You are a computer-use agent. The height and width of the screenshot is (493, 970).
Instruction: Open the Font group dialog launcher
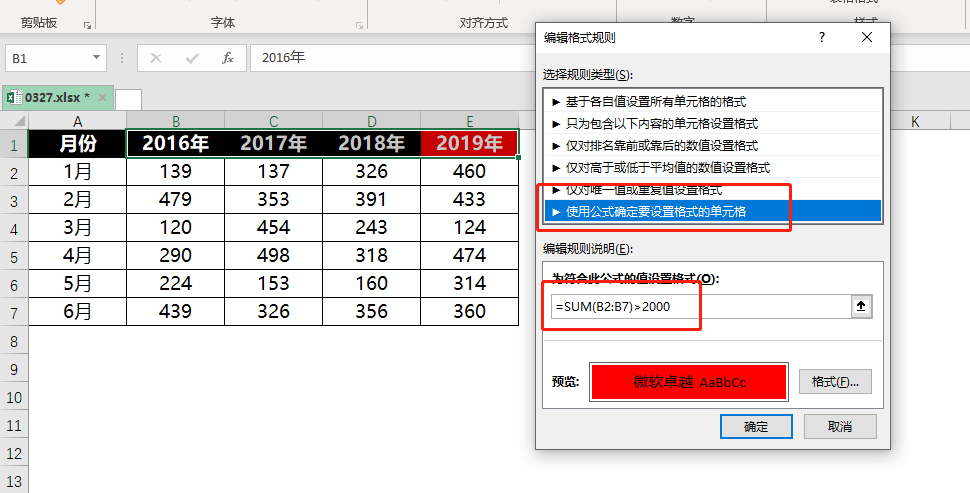point(359,25)
